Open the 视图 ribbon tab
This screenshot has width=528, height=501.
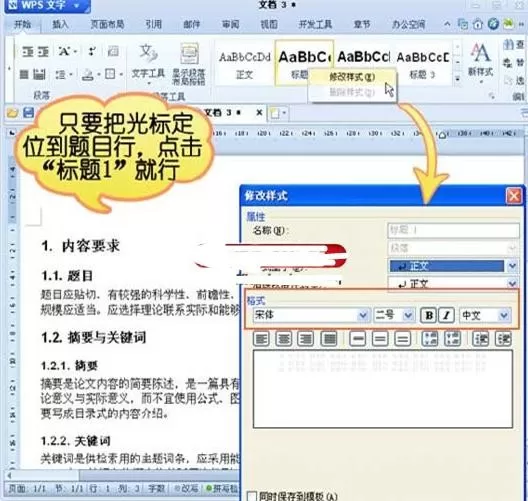pos(269,24)
